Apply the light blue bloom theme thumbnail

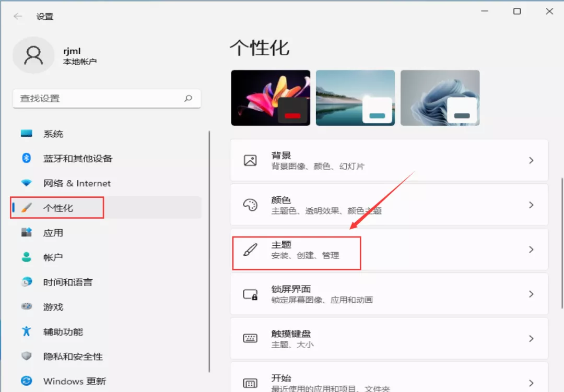[x=440, y=98]
